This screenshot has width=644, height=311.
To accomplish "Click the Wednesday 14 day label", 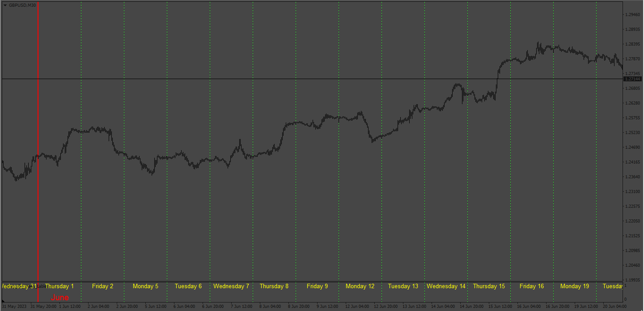I will coord(446,286).
